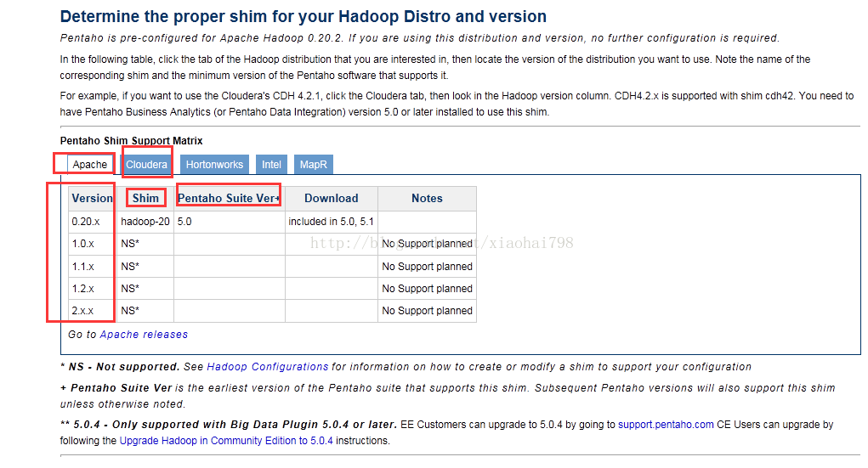Follow the Apache releases link
Viewport: 868px width, 468px height.
(x=144, y=335)
